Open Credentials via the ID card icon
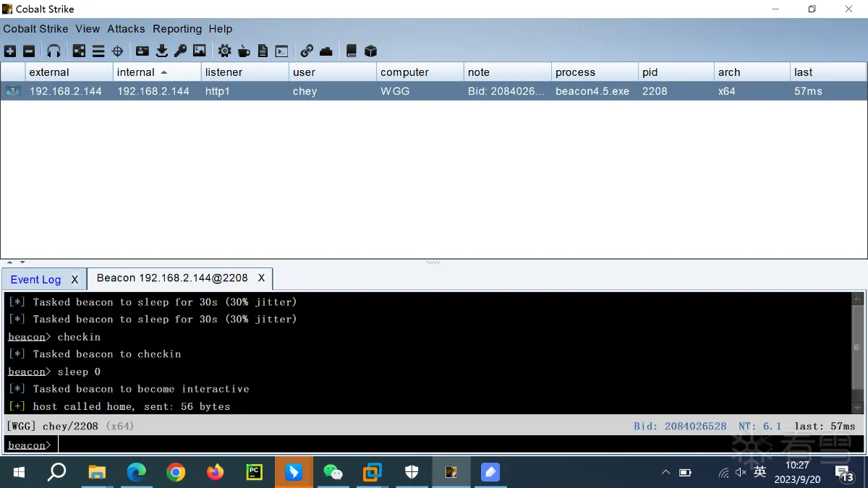The width and height of the screenshot is (868, 488). tap(142, 51)
